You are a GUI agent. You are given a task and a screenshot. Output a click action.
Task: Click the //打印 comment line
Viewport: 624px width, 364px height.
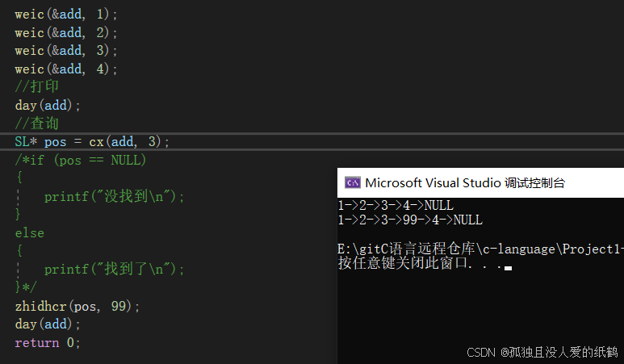36,86
